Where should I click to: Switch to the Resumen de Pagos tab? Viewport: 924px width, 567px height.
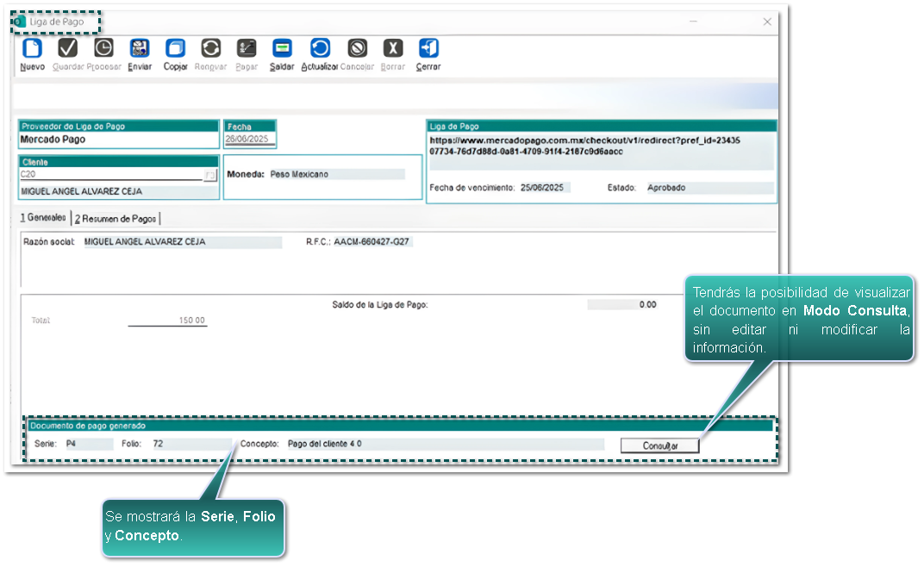pos(116,219)
